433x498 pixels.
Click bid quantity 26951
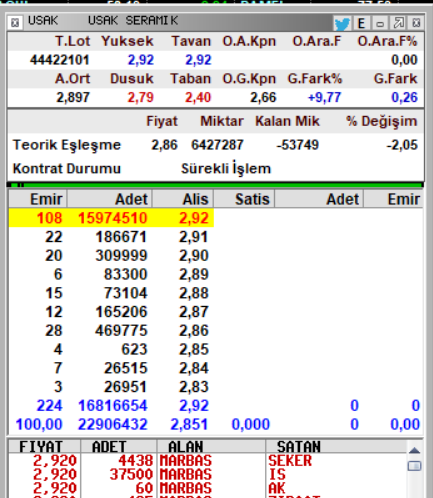(x=125, y=387)
